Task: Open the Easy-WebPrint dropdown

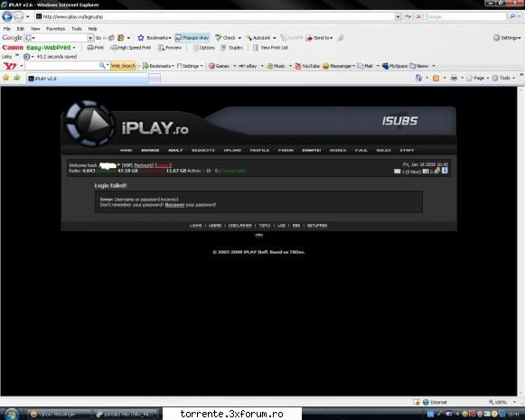Action: click(74, 48)
